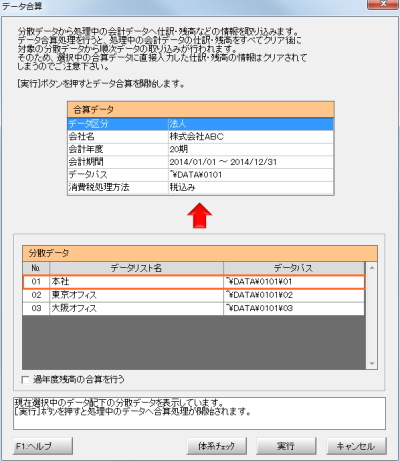400x462 pixels.
Task: Select the 本社 row in 分散データ
Action: 194,282
